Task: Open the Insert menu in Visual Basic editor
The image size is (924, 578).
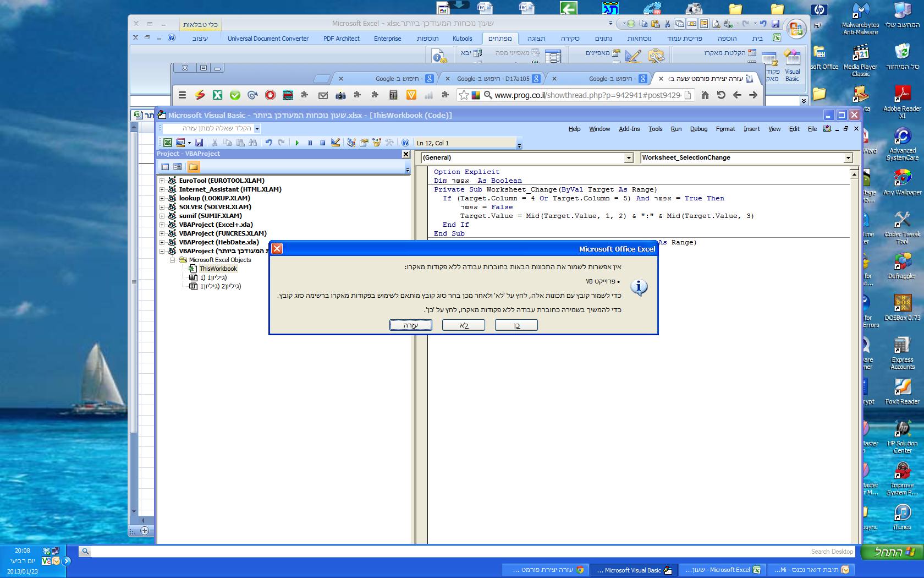Action: 751,129
